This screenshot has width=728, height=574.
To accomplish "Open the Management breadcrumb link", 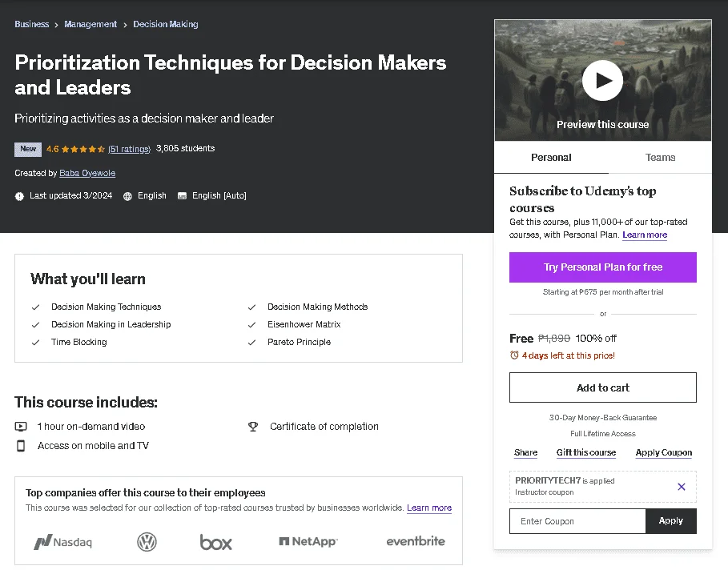I will coord(90,24).
